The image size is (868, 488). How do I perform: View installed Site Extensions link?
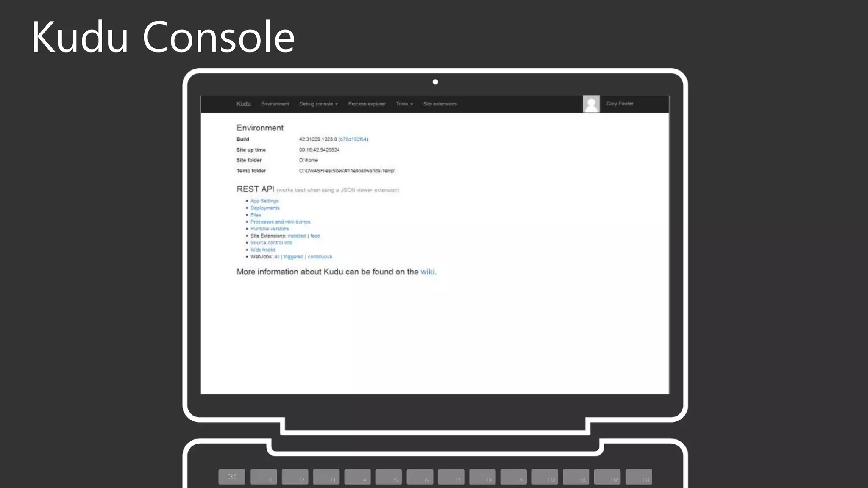pyautogui.click(x=297, y=236)
